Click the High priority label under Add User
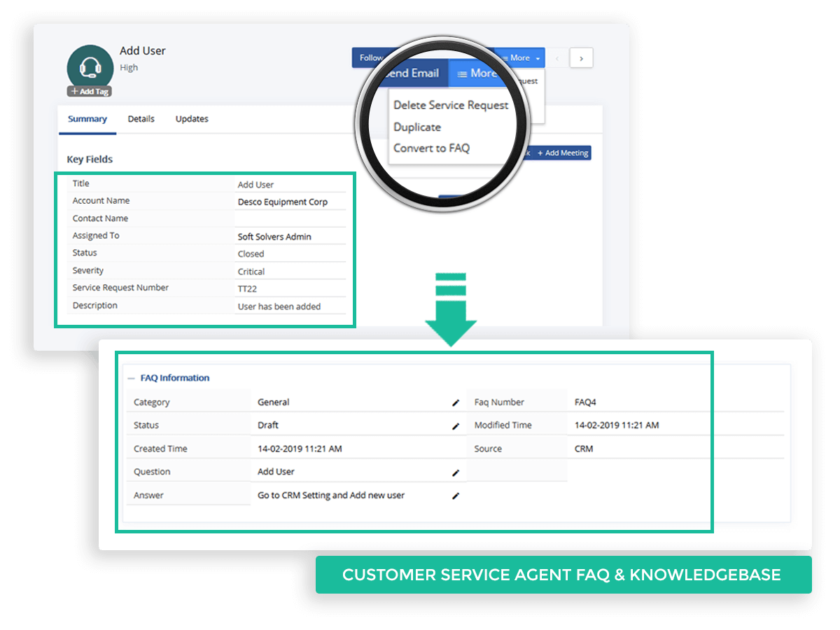This screenshot has height=630, width=840. coord(129,68)
